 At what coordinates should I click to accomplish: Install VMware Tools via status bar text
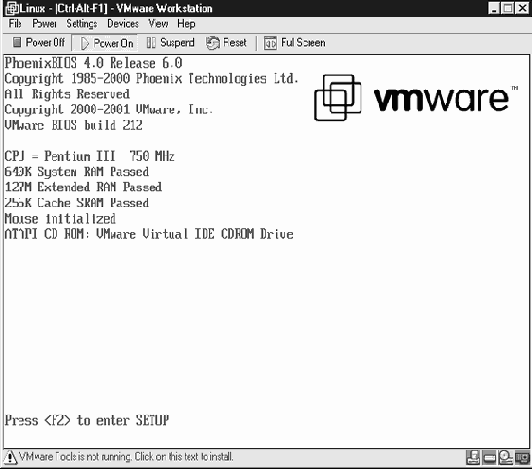(126, 457)
